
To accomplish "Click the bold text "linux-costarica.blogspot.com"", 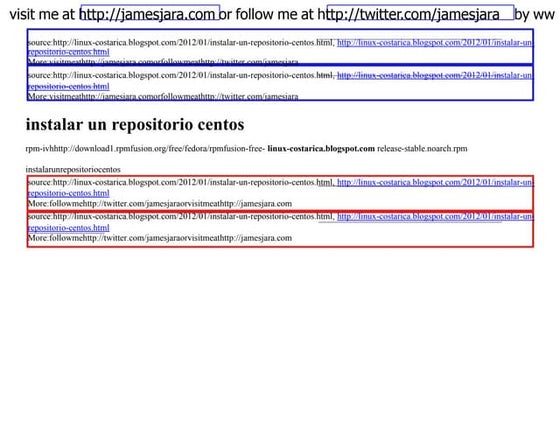I will click(x=321, y=149).
